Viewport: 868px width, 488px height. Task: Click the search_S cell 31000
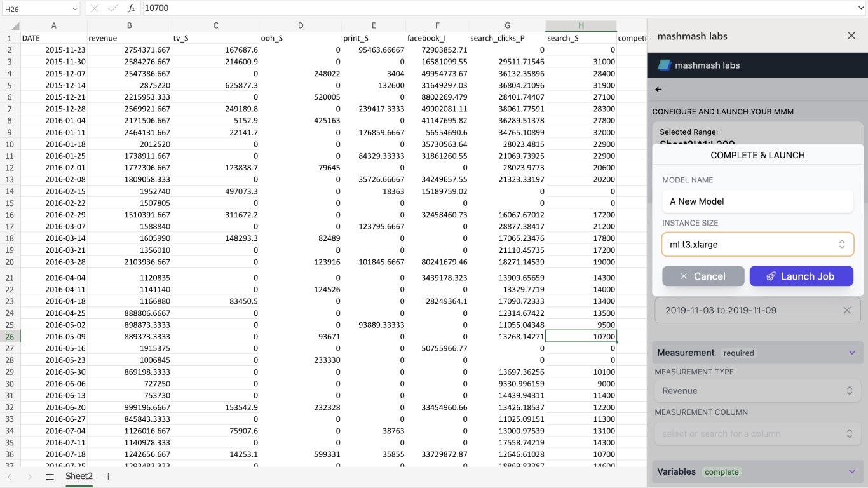581,62
